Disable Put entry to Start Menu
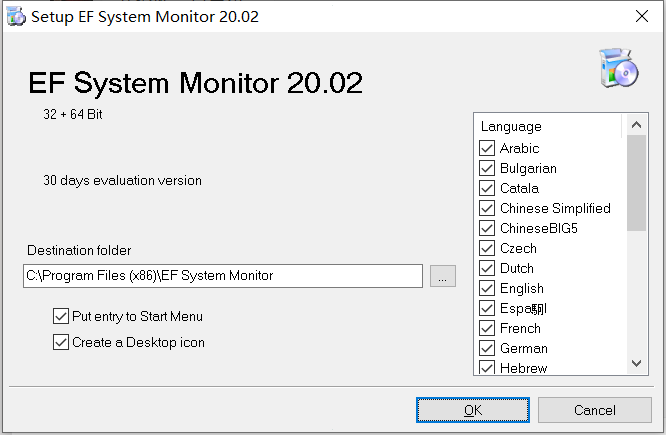 click(x=61, y=316)
